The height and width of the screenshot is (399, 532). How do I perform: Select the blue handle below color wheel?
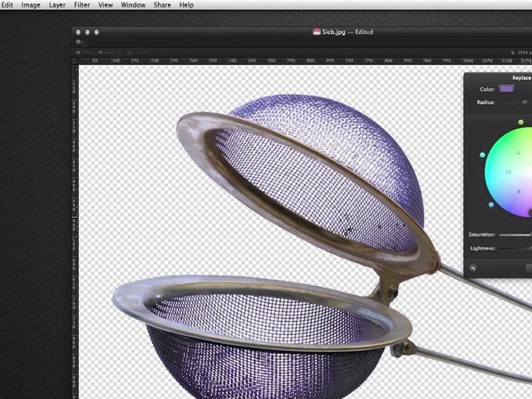(491, 204)
